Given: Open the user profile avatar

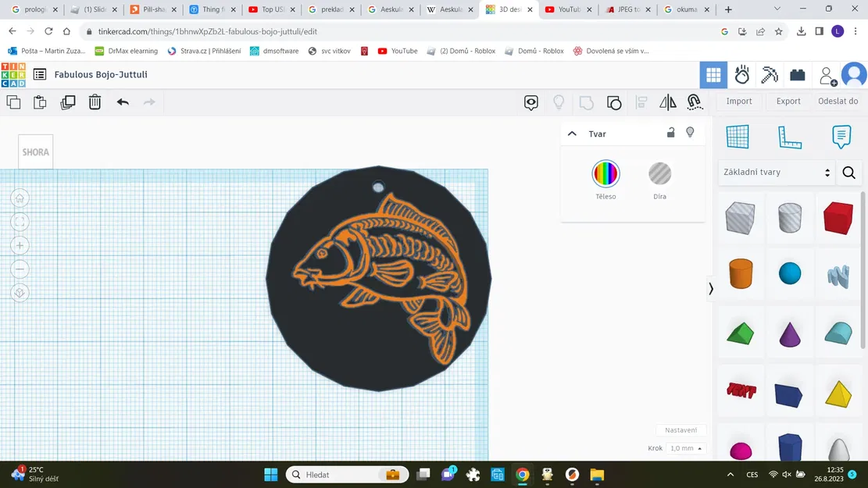Looking at the screenshot, I should coord(854,75).
